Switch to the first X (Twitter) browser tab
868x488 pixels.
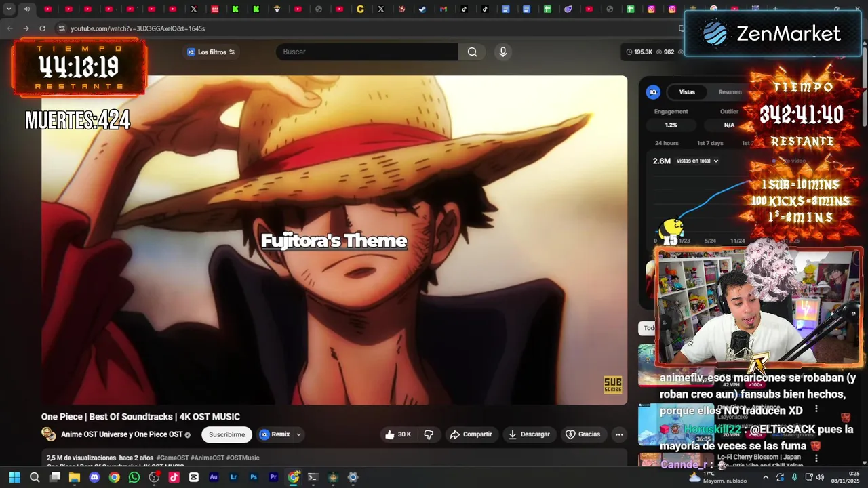point(194,9)
